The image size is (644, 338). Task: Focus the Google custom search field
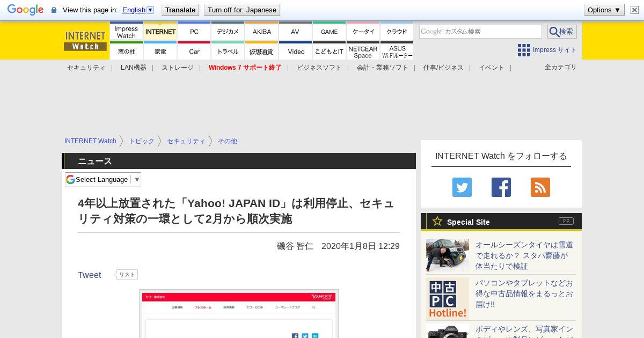tap(480, 32)
